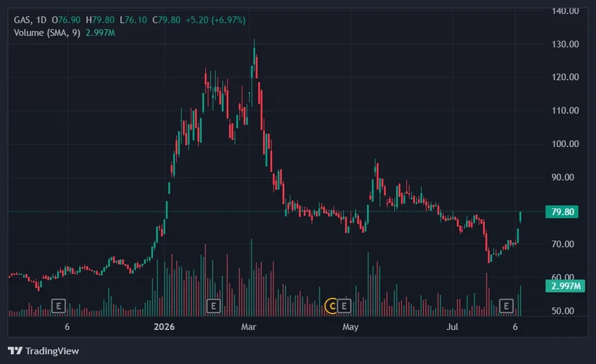Screen dimensions: 596x364
Task: Click the 130.00 price axis label
Action: [x=565, y=44]
